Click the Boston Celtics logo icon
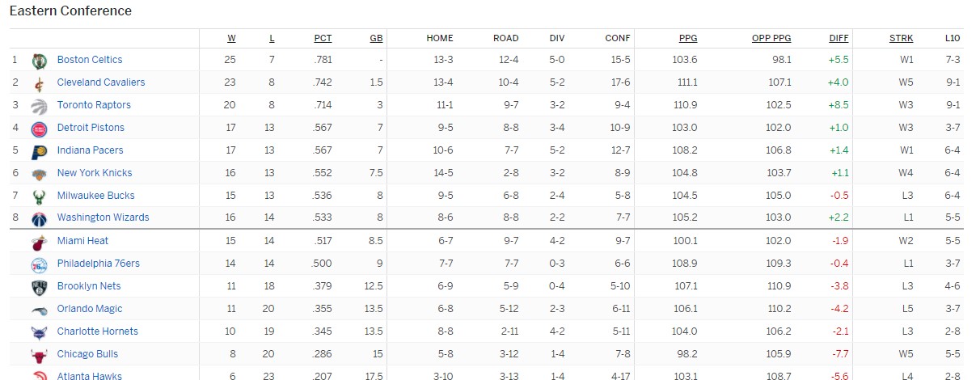This screenshot has width=980, height=380. tap(39, 60)
